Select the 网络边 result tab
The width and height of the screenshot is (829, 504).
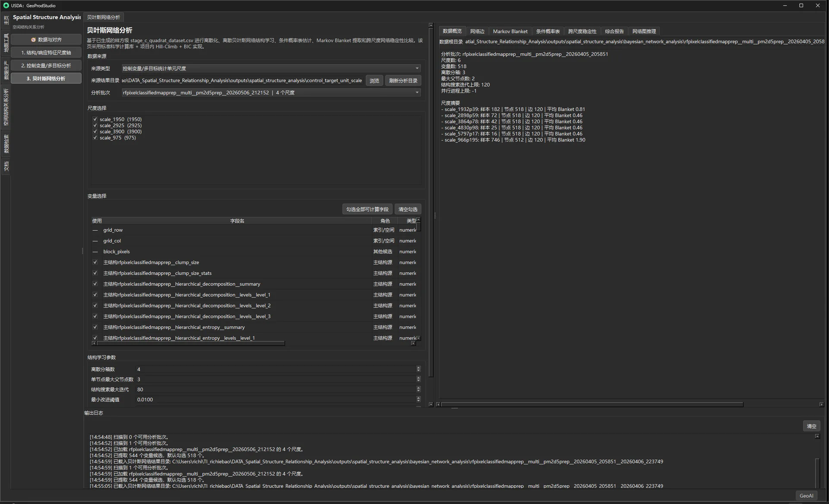pos(477,31)
